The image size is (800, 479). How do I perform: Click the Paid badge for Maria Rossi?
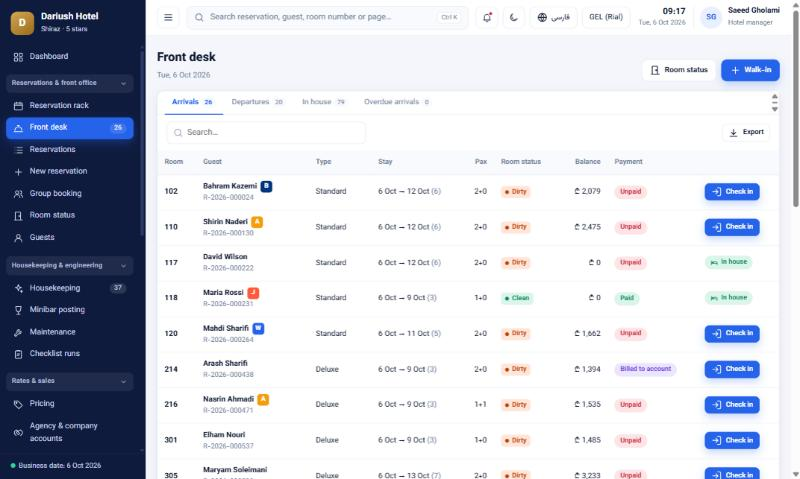pyautogui.click(x=627, y=298)
